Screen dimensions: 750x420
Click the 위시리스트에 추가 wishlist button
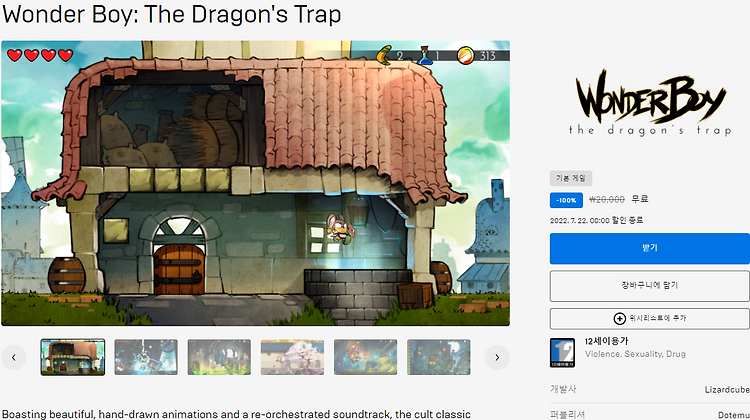coord(650,319)
